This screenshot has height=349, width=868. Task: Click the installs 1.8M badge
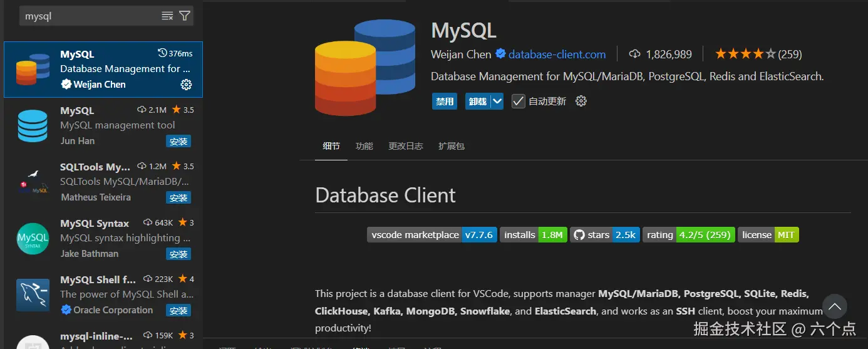(x=534, y=235)
